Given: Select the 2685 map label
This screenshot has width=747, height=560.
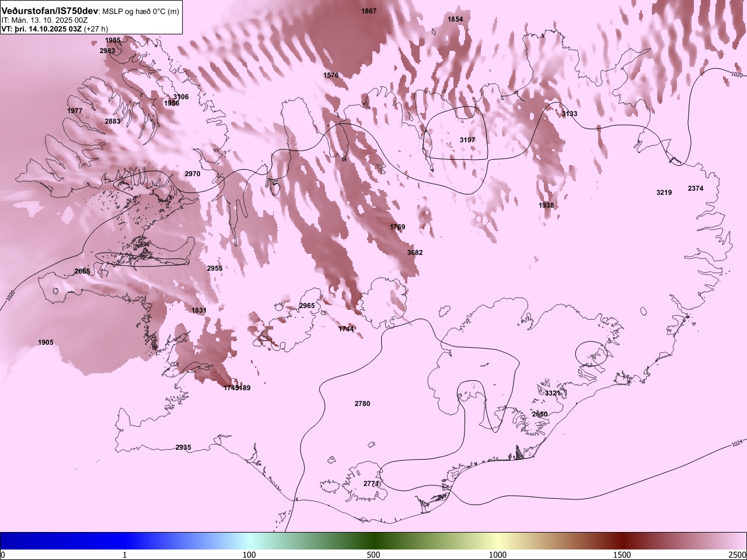Looking at the screenshot, I should click(x=82, y=271).
